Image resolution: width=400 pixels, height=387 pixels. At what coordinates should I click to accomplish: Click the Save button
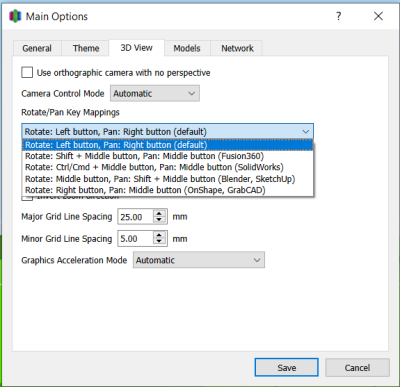click(x=287, y=368)
